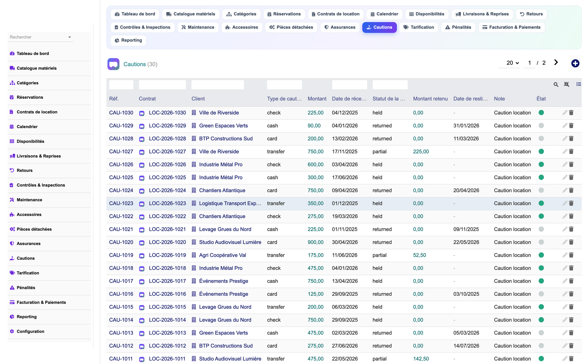This screenshot has width=588, height=364.
Task: Open the column list view icon
Action: pos(578,84)
